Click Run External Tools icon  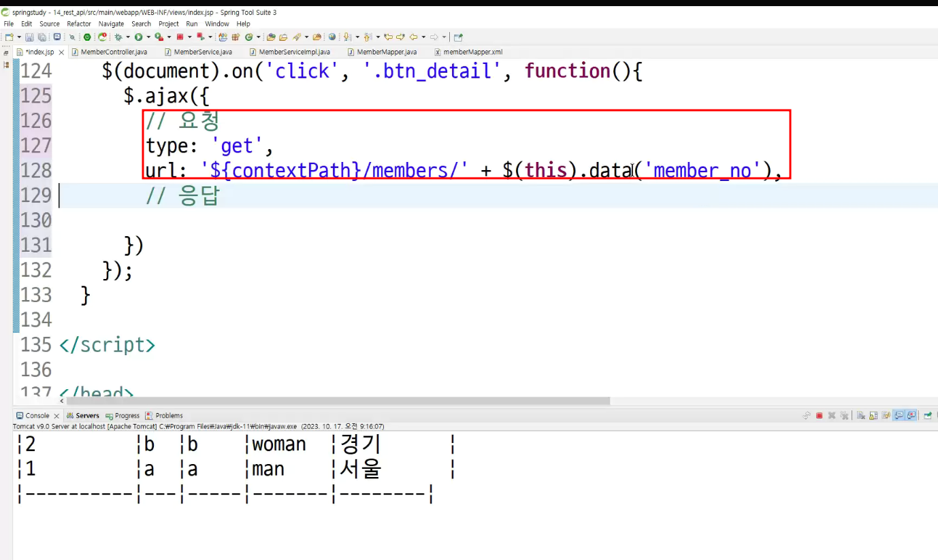(158, 37)
